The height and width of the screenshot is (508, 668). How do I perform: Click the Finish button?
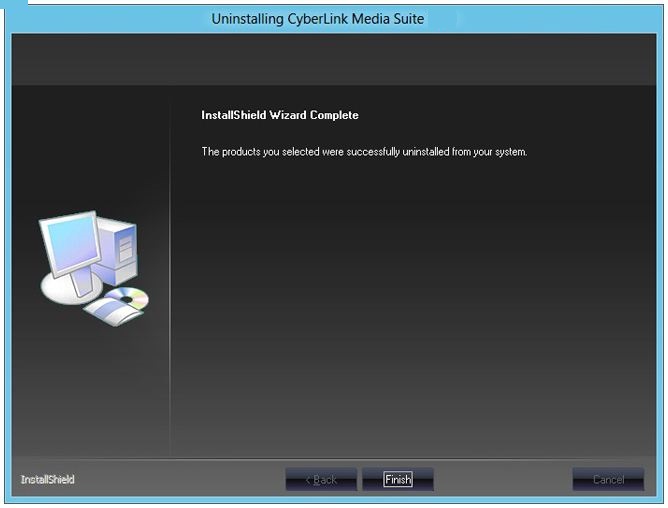(398, 480)
